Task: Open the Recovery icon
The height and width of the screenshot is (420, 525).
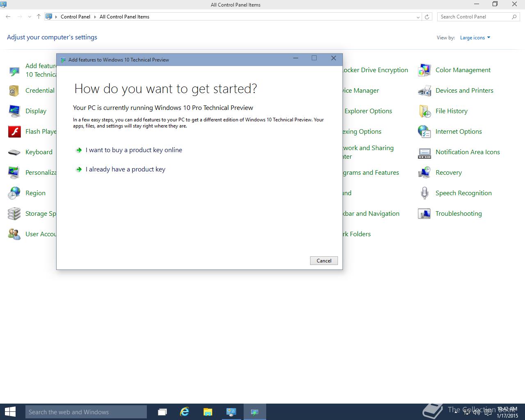Action: click(424, 173)
